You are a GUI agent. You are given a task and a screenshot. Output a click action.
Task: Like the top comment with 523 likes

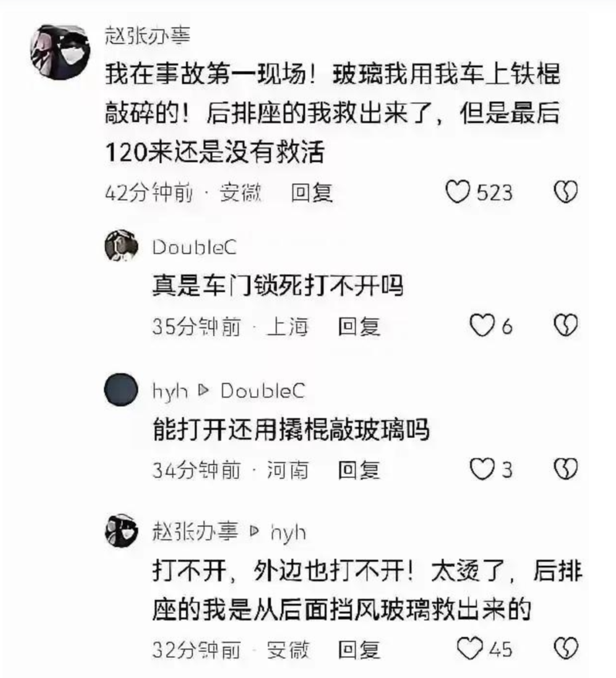pyautogui.click(x=458, y=192)
